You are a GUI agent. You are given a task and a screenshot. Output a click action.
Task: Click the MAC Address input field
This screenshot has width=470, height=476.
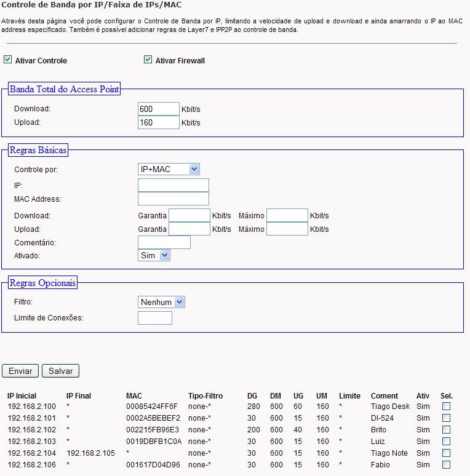pyautogui.click(x=173, y=199)
